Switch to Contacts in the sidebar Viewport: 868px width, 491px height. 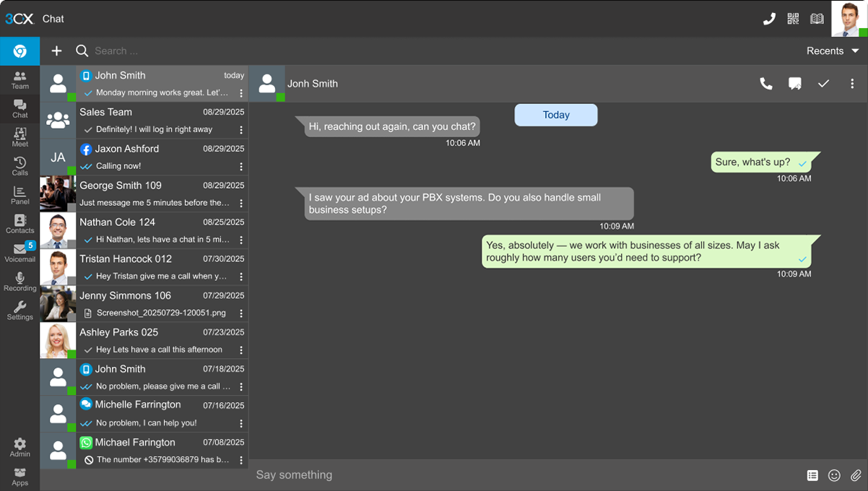coord(19,224)
